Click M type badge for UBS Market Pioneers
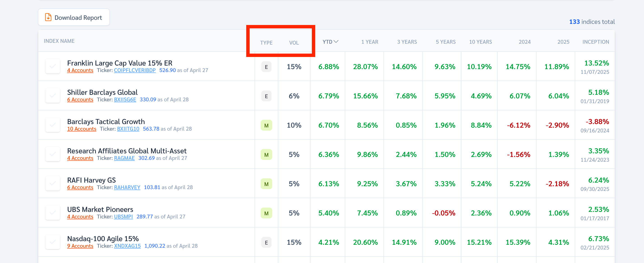Screen dimensions: 644x263 click(266, 213)
